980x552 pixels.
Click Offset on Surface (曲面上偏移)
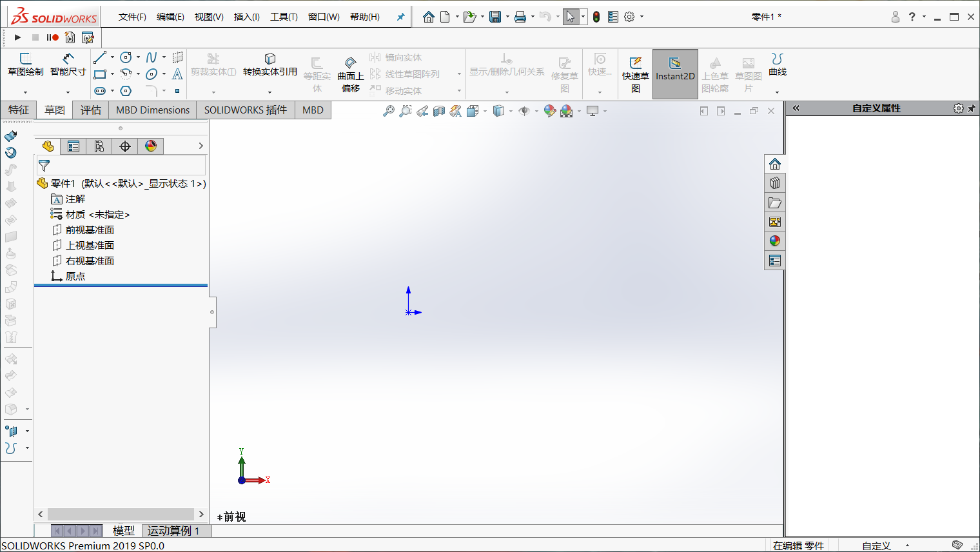[350, 74]
